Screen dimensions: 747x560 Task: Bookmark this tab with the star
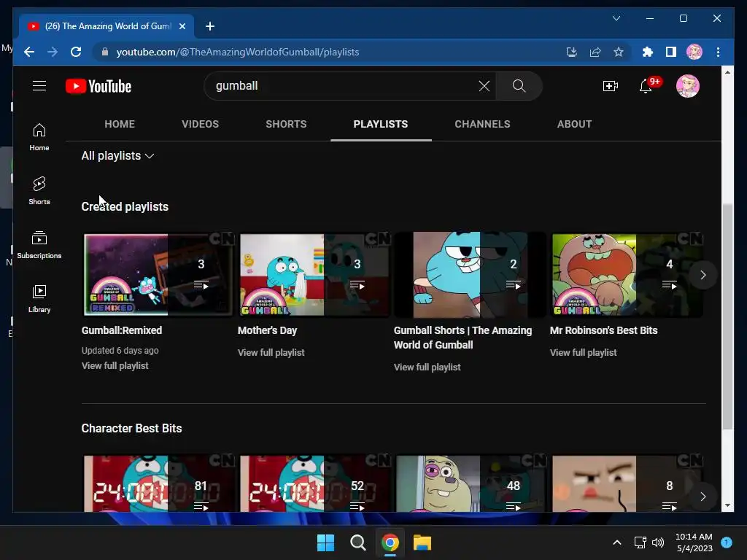[x=619, y=52]
